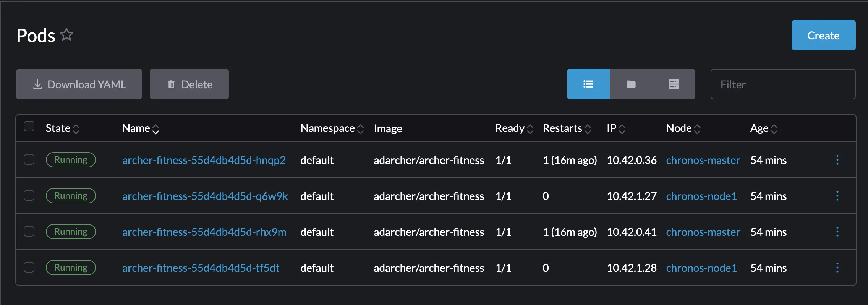Favorite the Pods page with star icon
Image resolution: width=868 pixels, height=305 pixels.
tap(67, 35)
